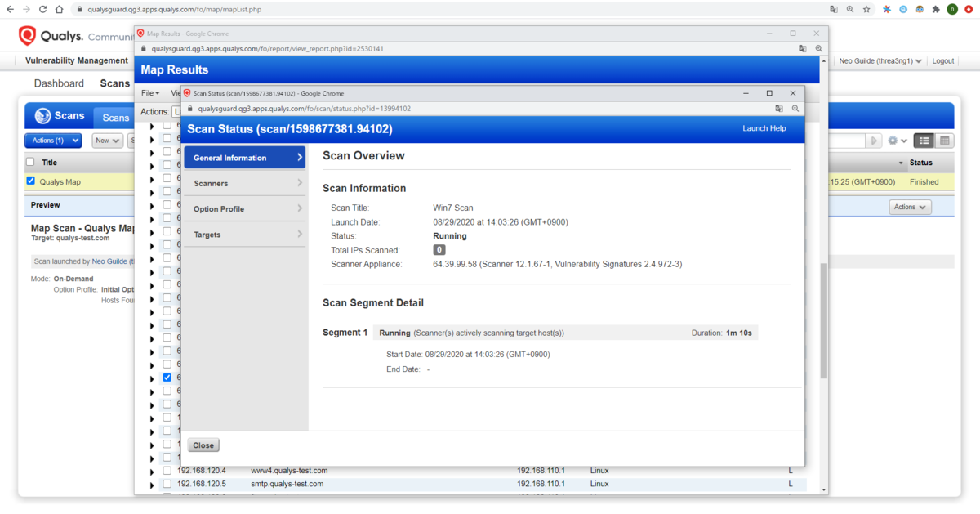Open the General Information section

pos(244,158)
